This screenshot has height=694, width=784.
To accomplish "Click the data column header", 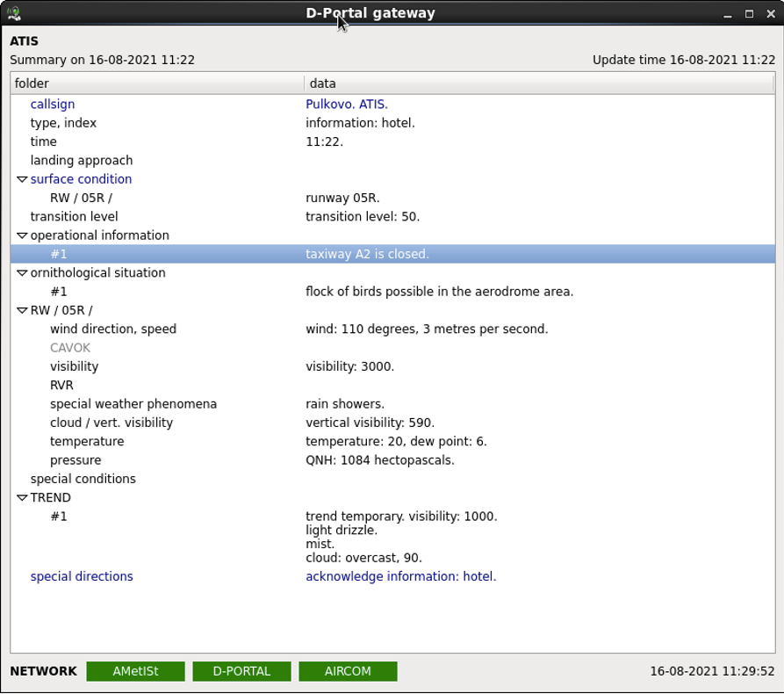I will click(x=537, y=83).
